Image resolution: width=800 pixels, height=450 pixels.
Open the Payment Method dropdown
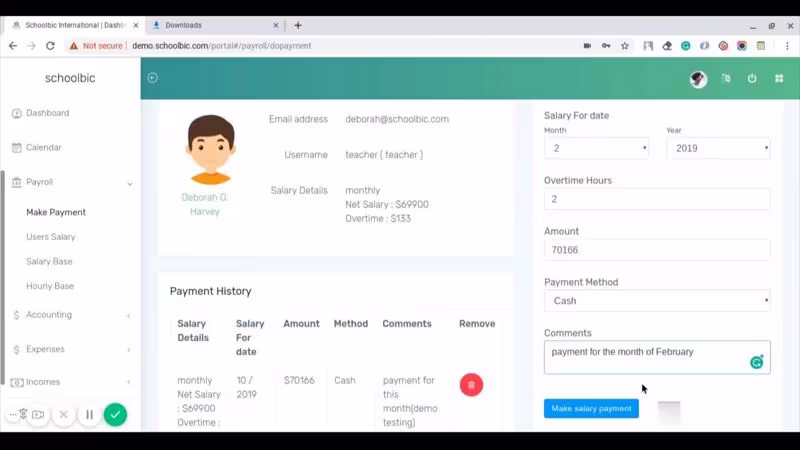pyautogui.click(x=657, y=301)
